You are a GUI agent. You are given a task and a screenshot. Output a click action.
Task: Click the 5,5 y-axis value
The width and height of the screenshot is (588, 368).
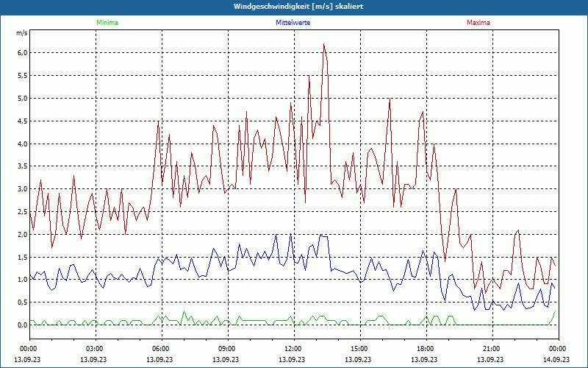pyautogui.click(x=23, y=76)
